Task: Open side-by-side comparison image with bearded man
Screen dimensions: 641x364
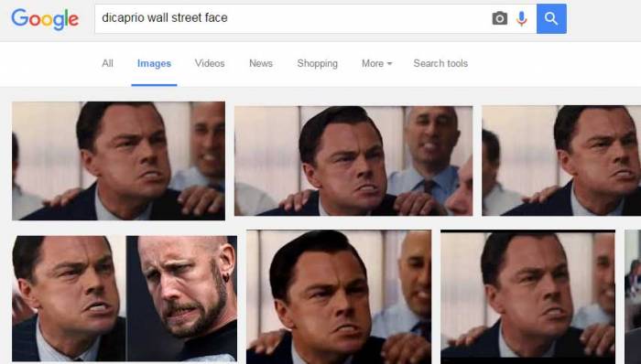Action: point(125,298)
